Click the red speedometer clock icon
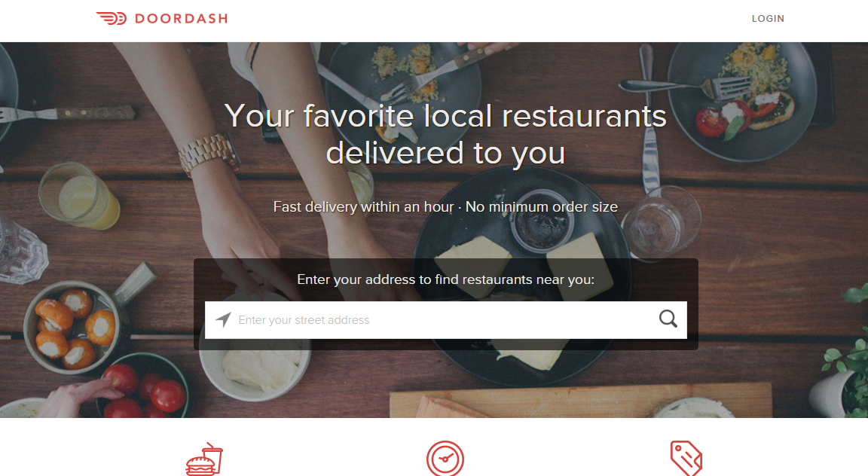The height and width of the screenshot is (476, 868). click(445, 458)
